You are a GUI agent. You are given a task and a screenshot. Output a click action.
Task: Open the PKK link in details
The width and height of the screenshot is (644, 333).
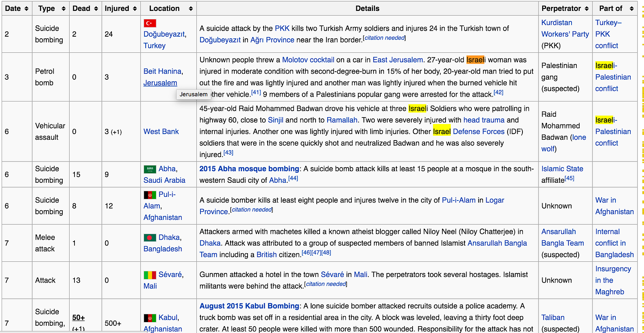coord(282,28)
